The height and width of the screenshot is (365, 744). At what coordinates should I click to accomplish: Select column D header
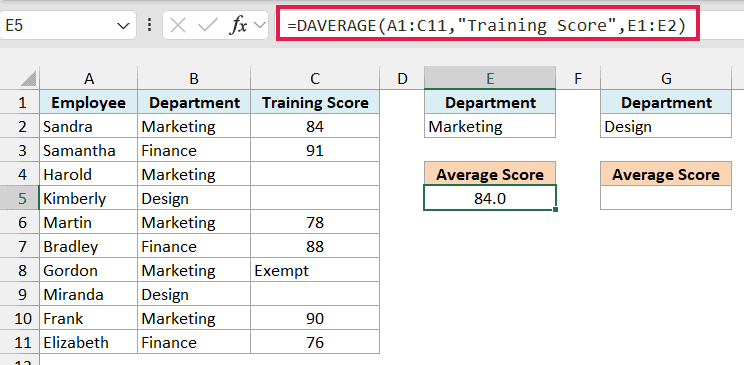tap(402, 78)
